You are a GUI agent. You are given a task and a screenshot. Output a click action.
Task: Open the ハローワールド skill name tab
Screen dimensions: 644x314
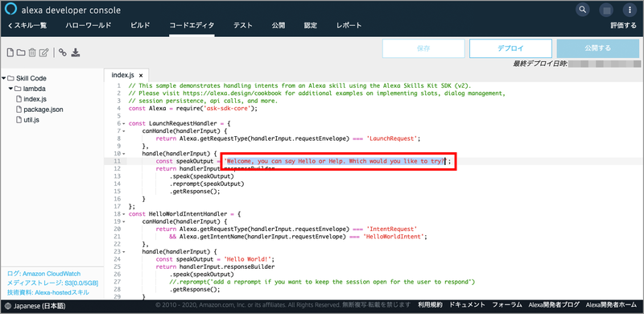click(89, 26)
